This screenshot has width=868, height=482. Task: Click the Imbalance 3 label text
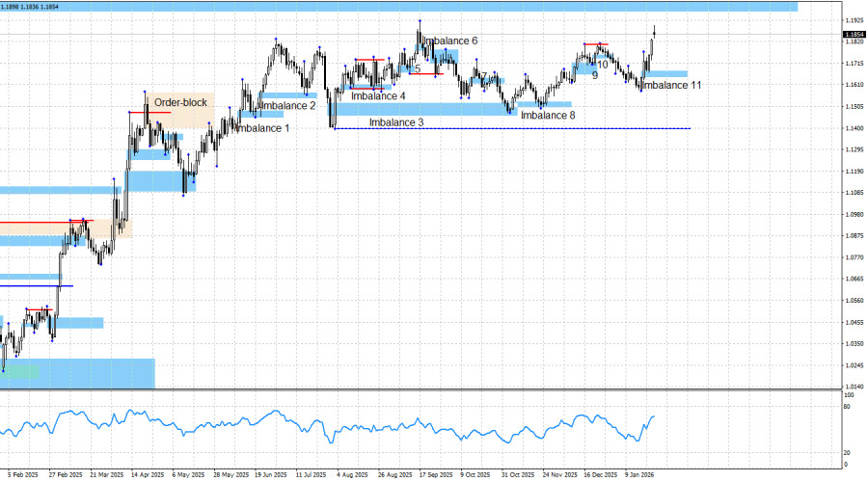pyautogui.click(x=396, y=123)
